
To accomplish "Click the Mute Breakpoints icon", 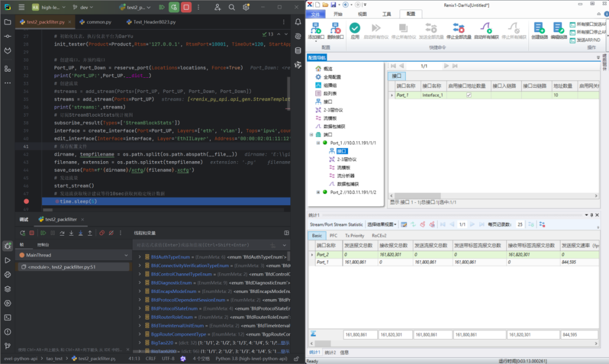I will coord(112,233).
